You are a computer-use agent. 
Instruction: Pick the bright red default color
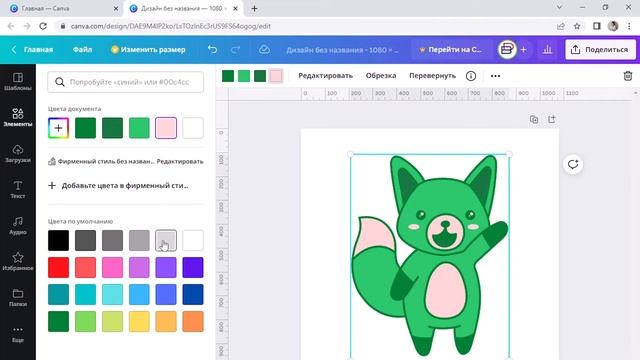click(58, 267)
